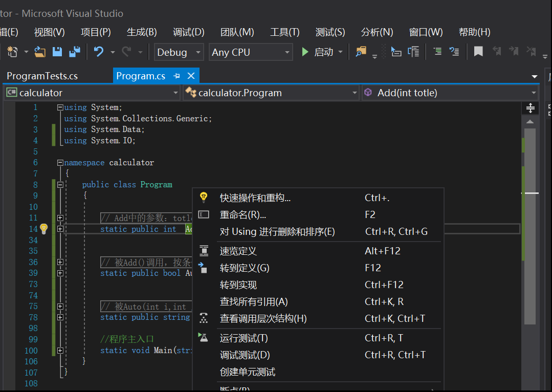Click the 启动 start button
The image size is (552, 392).
pyautogui.click(x=318, y=52)
